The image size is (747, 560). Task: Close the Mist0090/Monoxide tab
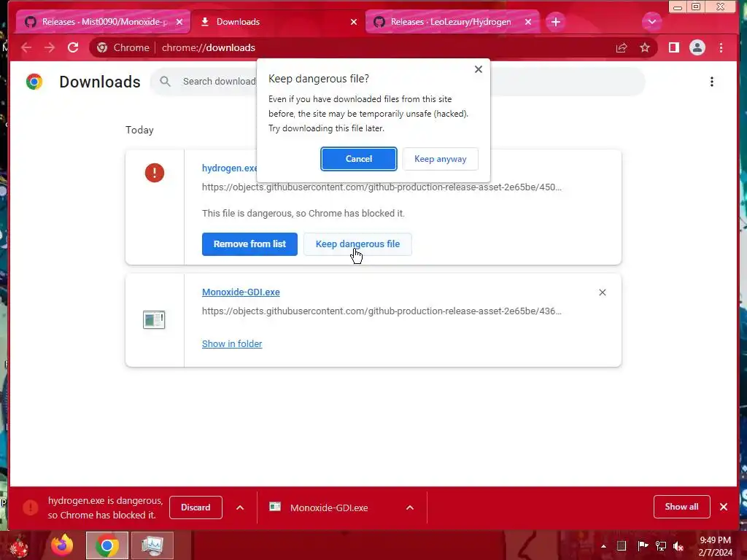pyautogui.click(x=179, y=22)
